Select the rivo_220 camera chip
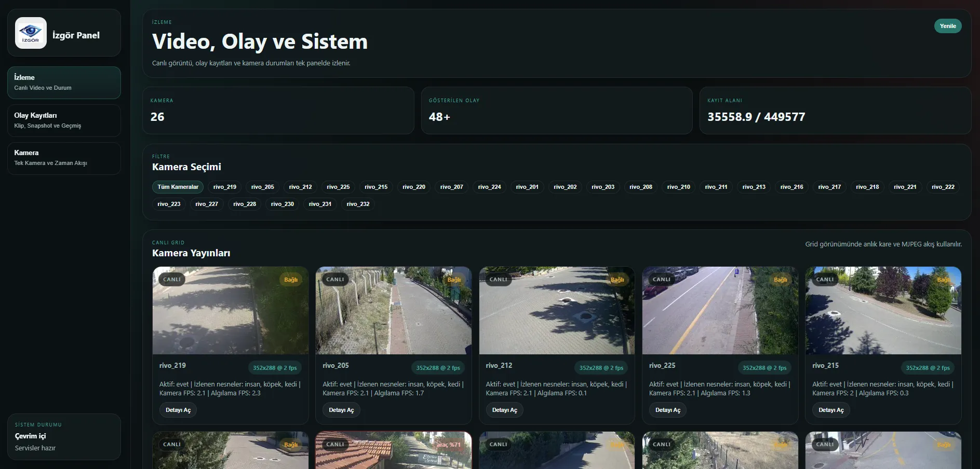The image size is (980, 469). tap(414, 187)
